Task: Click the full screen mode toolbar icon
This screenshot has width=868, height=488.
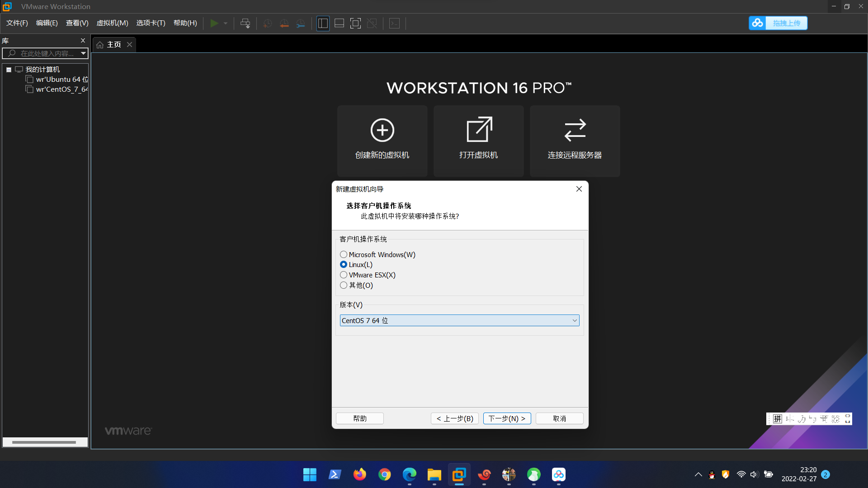Action: coord(355,23)
